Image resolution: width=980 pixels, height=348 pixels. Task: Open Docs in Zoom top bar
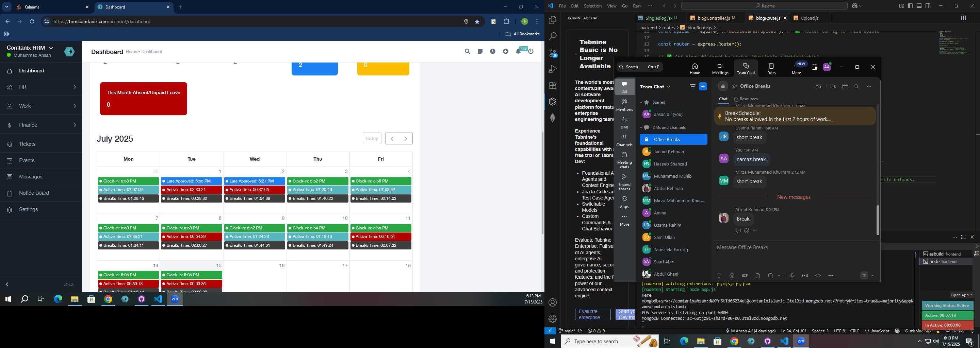click(771, 69)
